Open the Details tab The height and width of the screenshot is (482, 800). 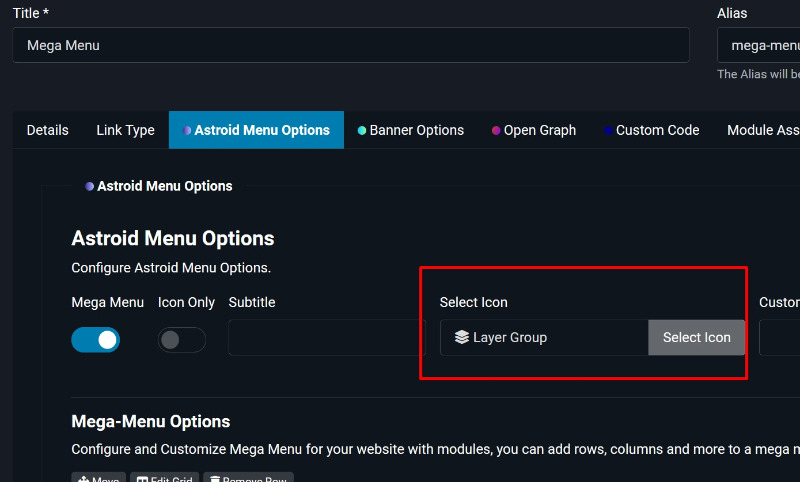pos(48,130)
